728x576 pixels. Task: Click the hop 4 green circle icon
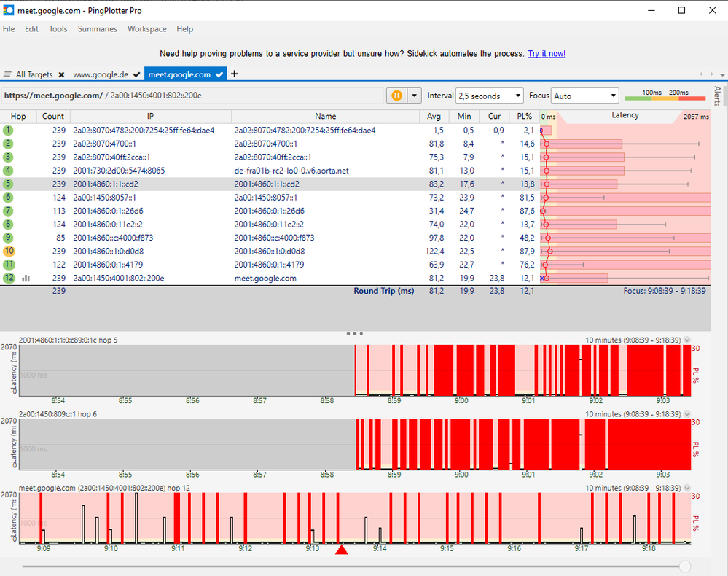8,171
